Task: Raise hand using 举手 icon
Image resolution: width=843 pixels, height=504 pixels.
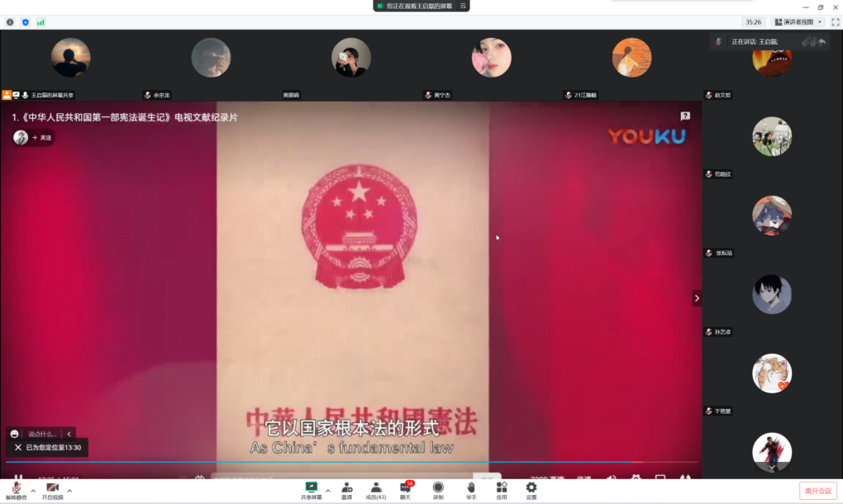Action: point(470,490)
